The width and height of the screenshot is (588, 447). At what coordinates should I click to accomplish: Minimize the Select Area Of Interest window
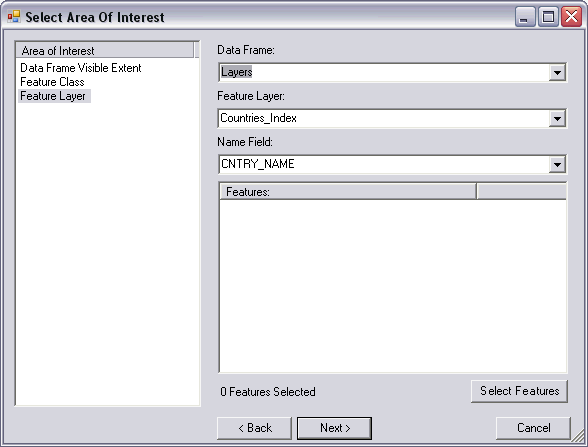[x=525, y=17]
